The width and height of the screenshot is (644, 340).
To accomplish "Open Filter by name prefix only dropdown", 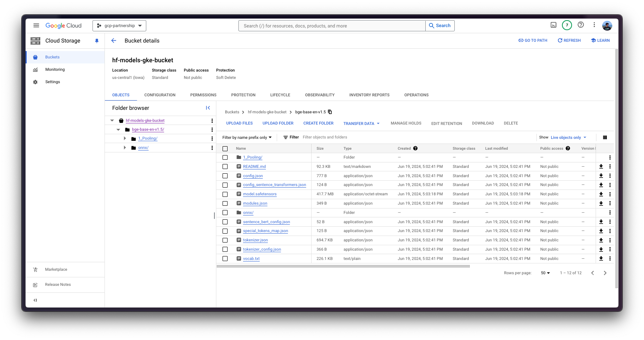I will tap(247, 137).
